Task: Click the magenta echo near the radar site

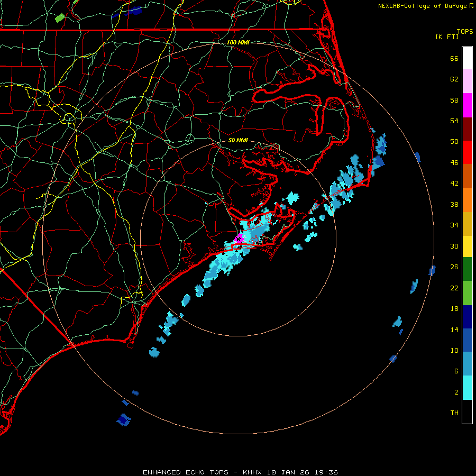Action: [x=239, y=238]
